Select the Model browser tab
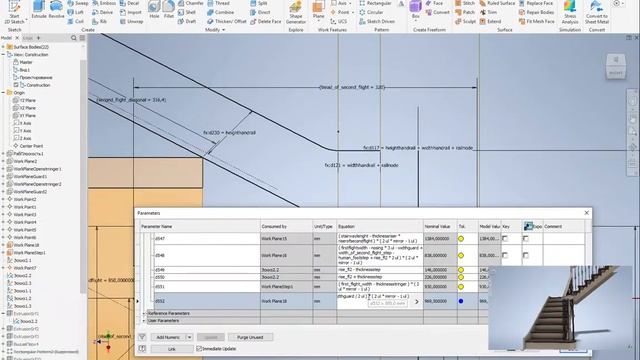The height and width of the screenshot is (360, 640). [6, 38]
